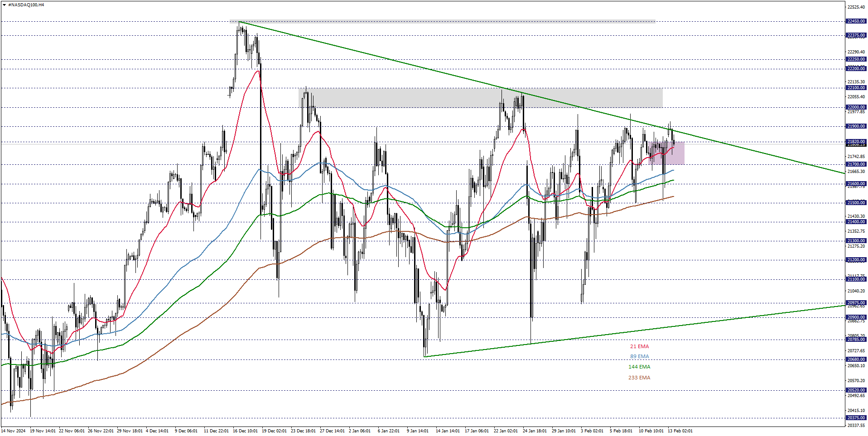Click the 21400.00 price level label

[856, 222]
